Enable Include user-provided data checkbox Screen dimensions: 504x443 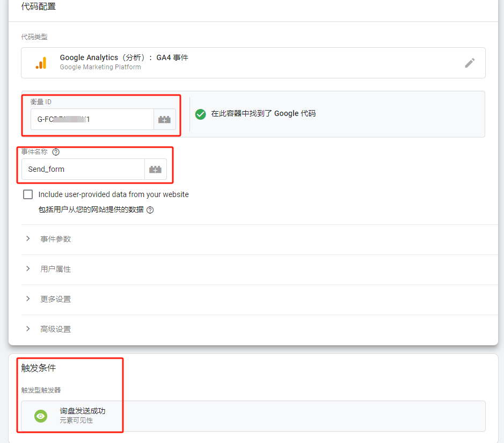point(28,194)
